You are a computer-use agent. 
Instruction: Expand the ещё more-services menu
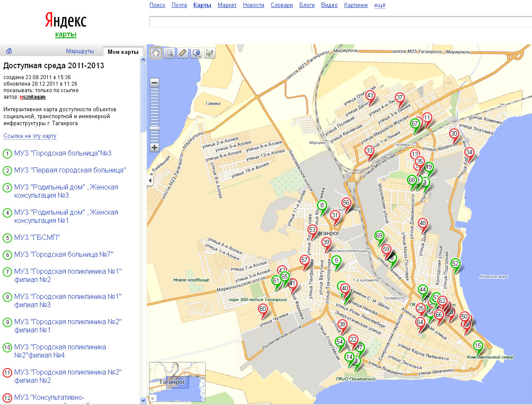click(x=380, y=5)
